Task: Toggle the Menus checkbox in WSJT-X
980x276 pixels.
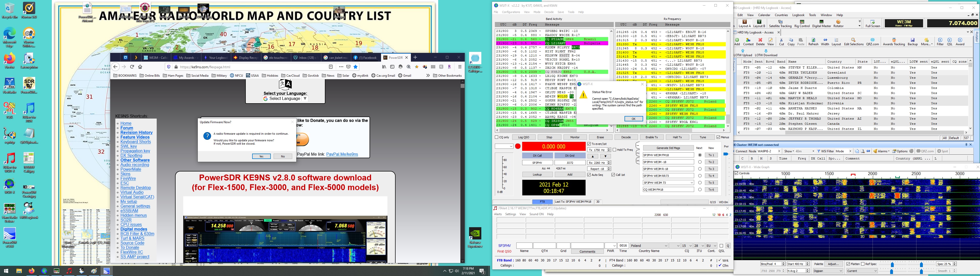Action: 718,137
